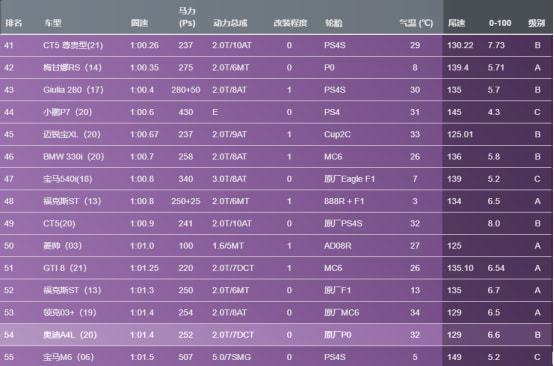Click the 宝马M6 (06) entry

[69, 357]
